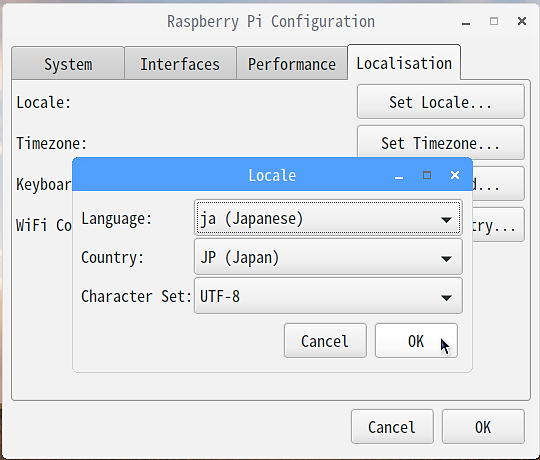The height and width of the screenshot is (460, 540).
Task: Click OK in the Locale dialog
Action: click(x=416, y=341)
